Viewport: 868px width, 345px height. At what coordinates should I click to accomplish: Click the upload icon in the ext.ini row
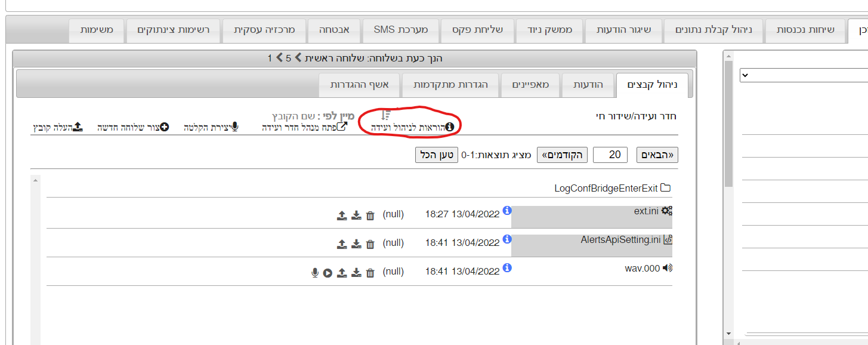342,215
